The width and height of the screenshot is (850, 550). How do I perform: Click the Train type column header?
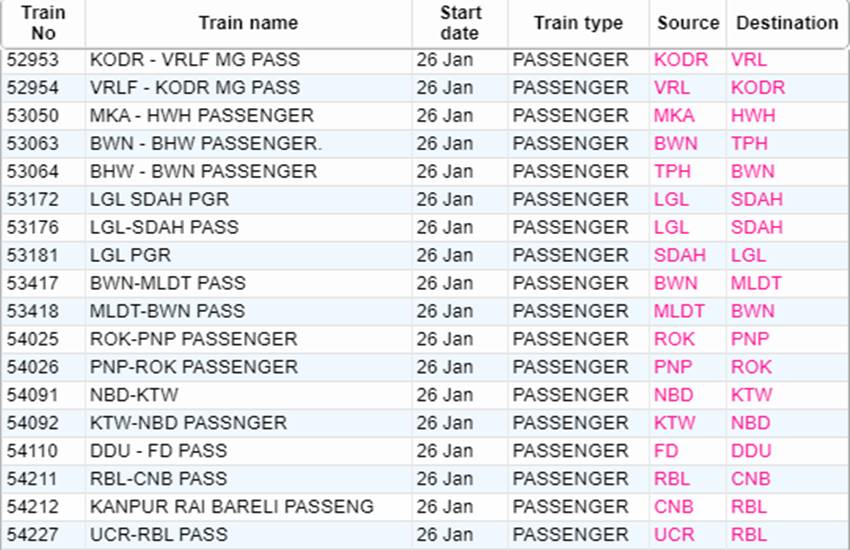pos(578,23)
